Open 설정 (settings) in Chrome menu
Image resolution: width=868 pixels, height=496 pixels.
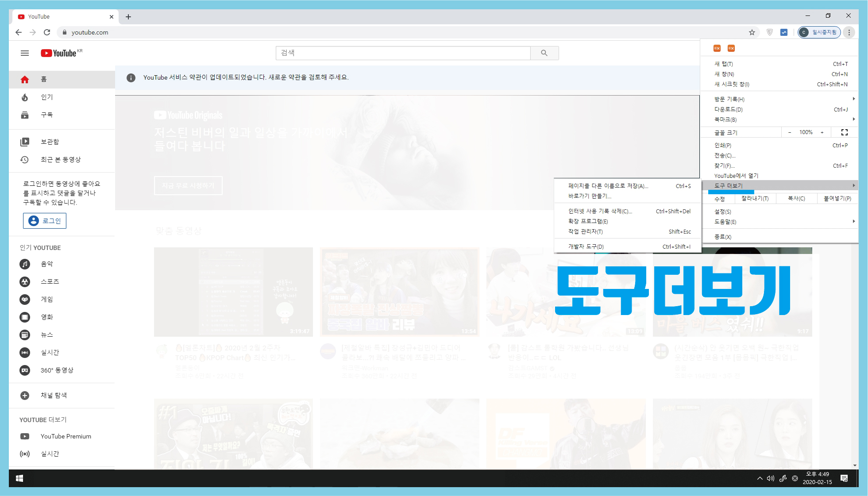click(x=723, y=211)
